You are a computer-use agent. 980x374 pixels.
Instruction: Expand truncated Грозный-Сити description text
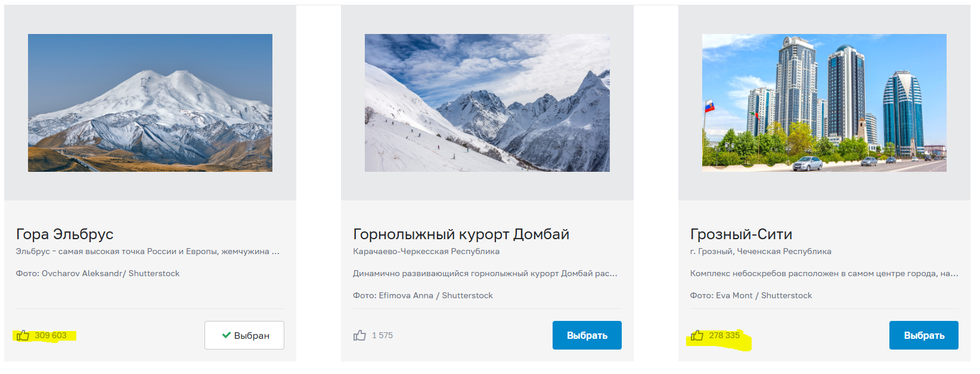[x=824, y=273]
